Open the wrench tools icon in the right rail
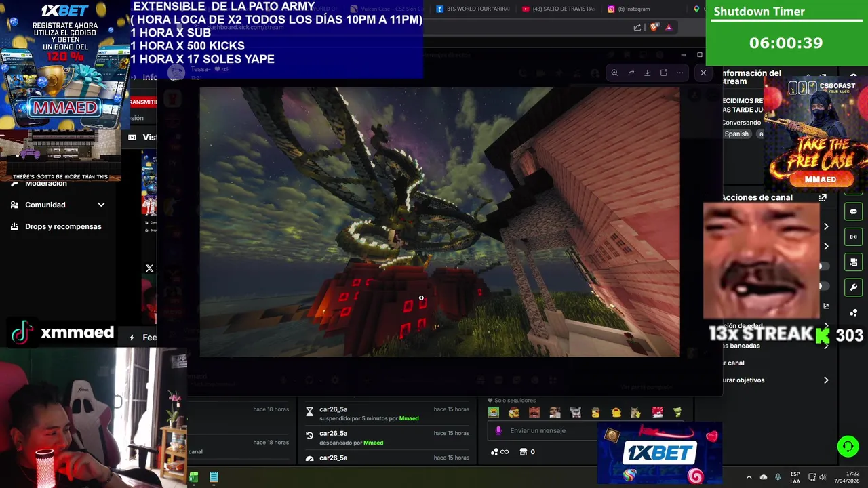868x488 pixels. click(x=854, y=287)
